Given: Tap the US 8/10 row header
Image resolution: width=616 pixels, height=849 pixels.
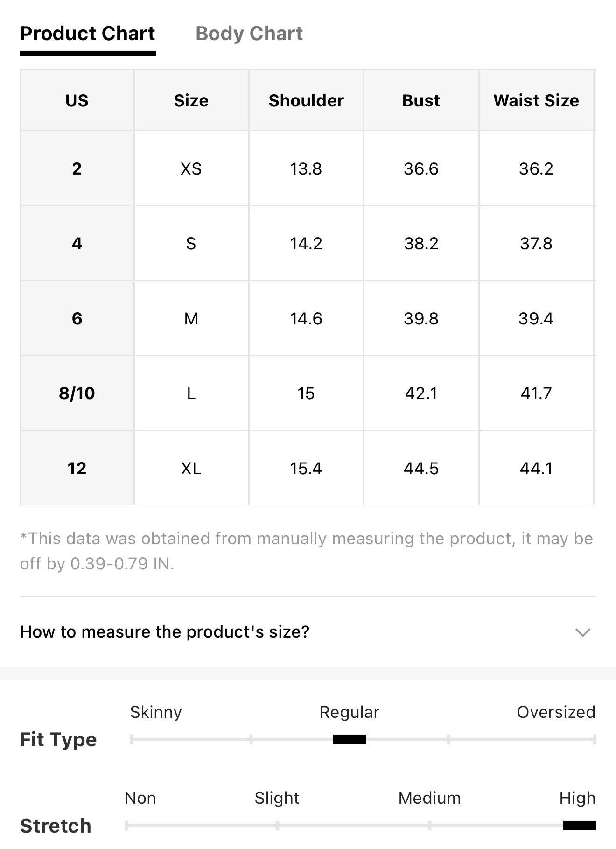Looking at the screenshot, I should click(77, 393).
